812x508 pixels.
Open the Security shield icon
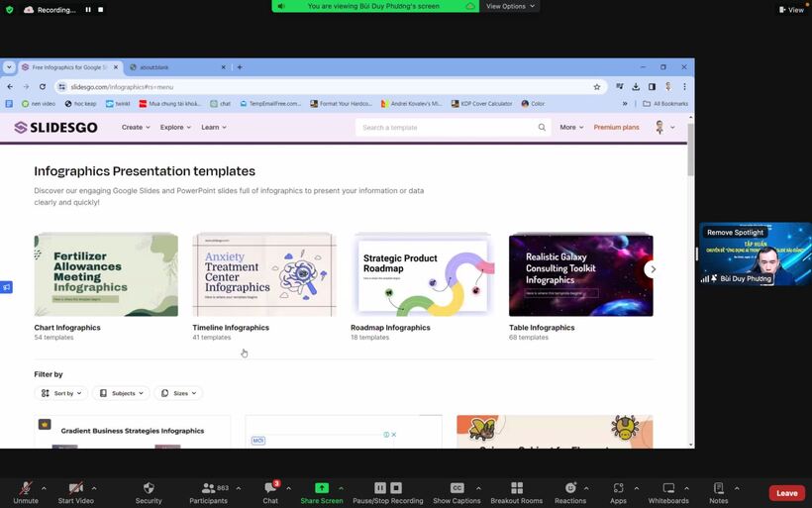pos(149,488)
